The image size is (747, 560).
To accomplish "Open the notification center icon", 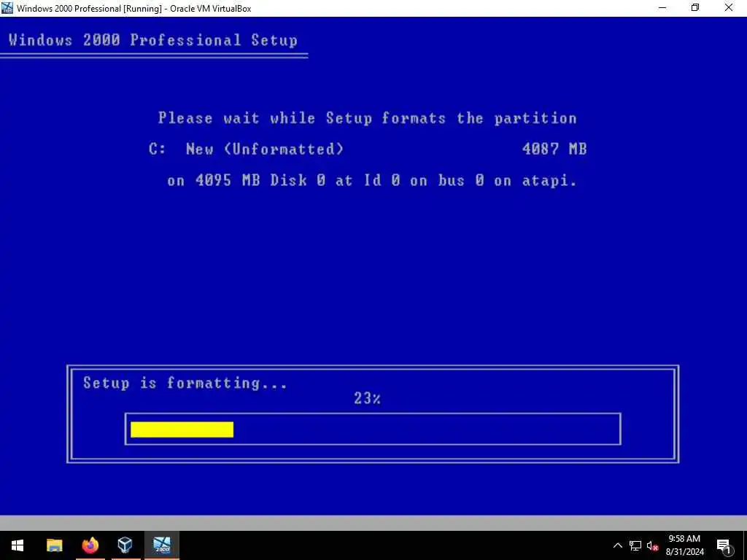I will [724, 546].
